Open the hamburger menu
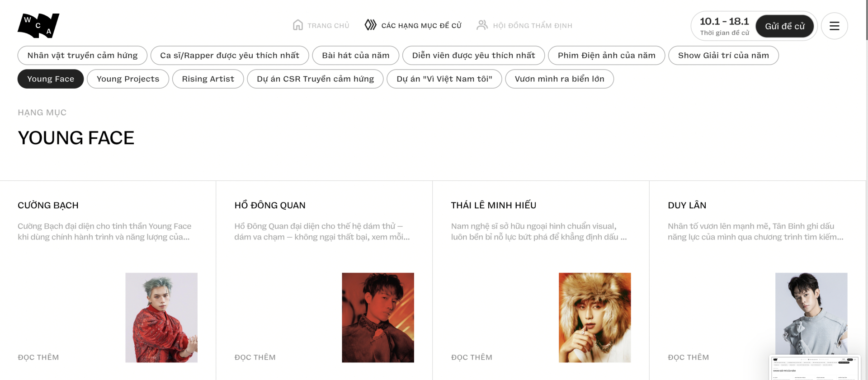The width and height of the screenshot is (868, 380). coord(834,26)
